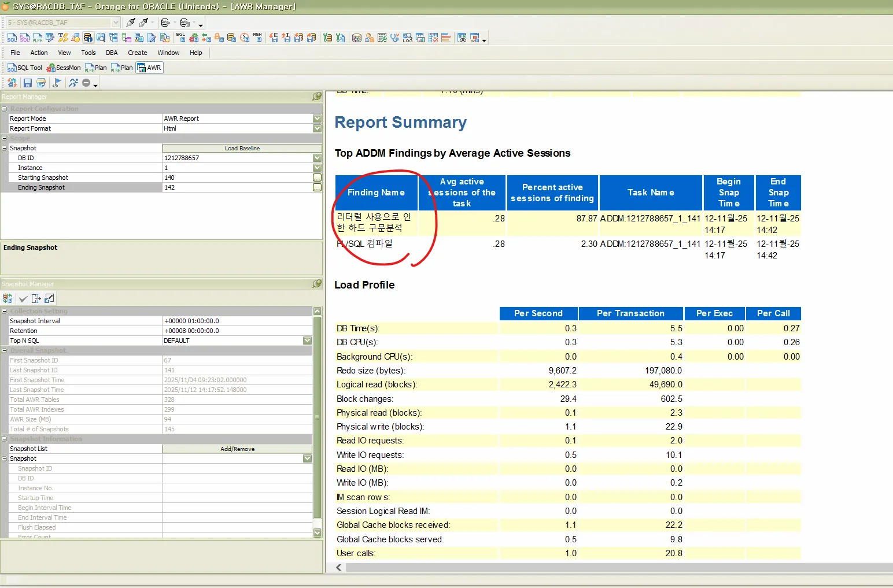Image resolution: width=893 pixels, height=588 pixels.
Task: Open the DB ID dropdown
Action: 317,158
